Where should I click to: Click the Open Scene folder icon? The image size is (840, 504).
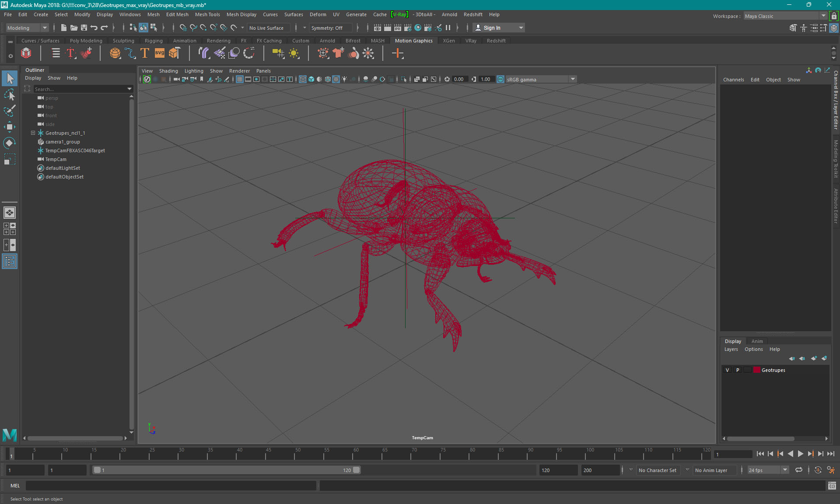click(x=74, y=28)
